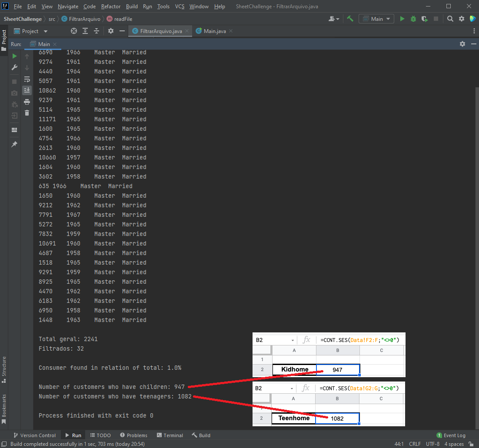Clear all console output with the trash icon

tap(27, 112)
